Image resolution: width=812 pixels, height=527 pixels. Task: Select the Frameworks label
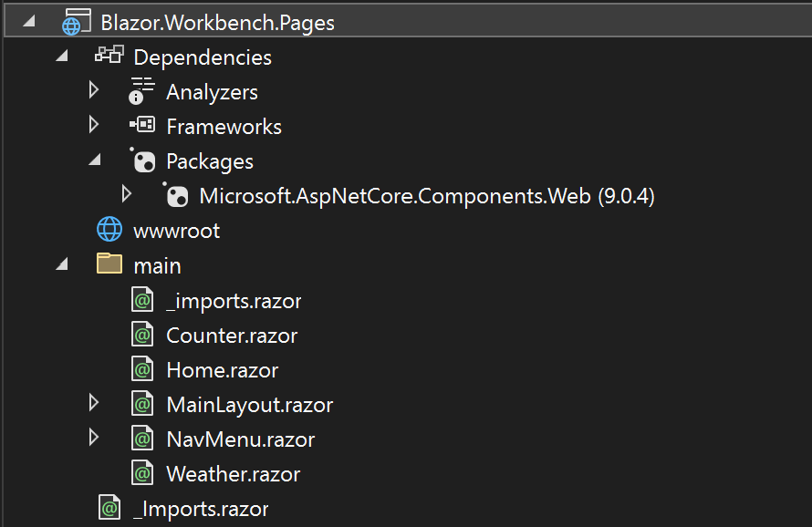pyautogui.click(x=224, y=127)
